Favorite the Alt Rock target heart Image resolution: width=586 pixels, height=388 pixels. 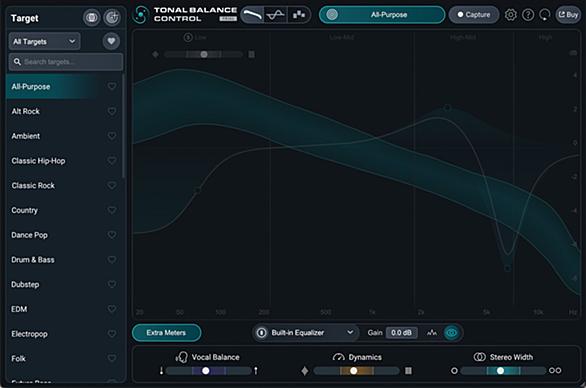pyautogui.click(x=111, y=111)
